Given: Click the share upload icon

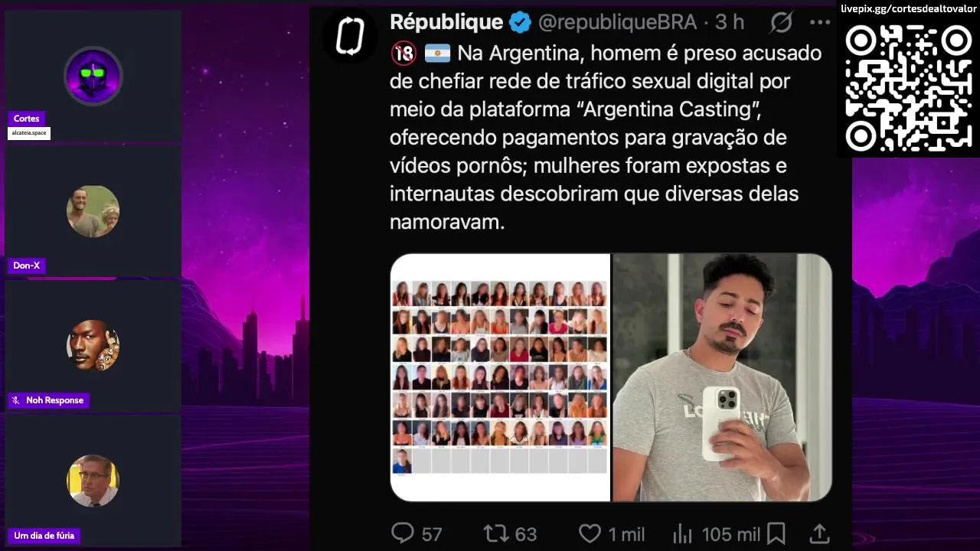Looking at the screenshot, I should point(819,533).
